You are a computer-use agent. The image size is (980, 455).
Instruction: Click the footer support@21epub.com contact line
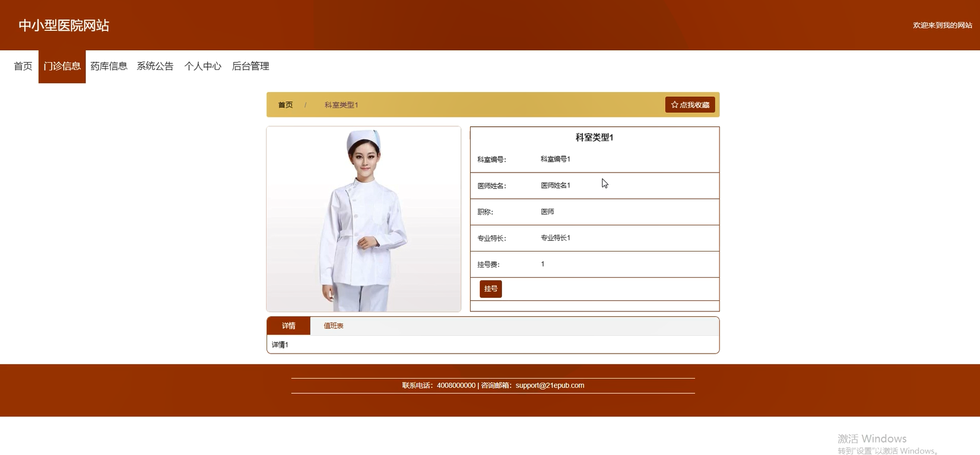point(493,386)
